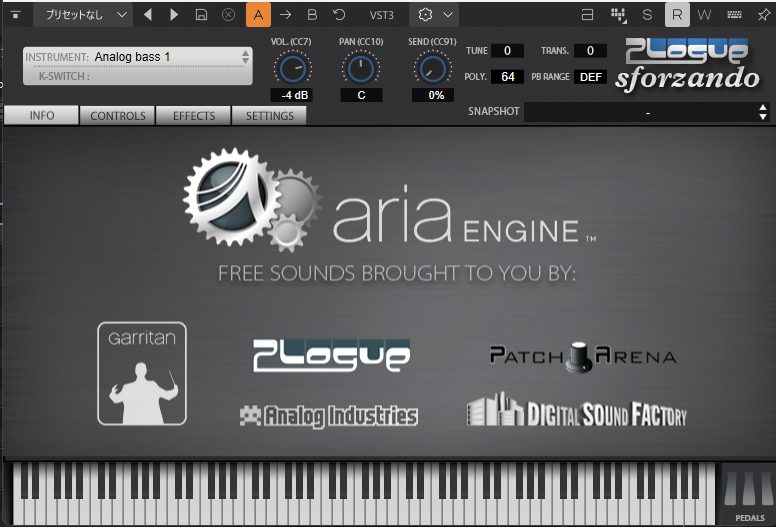Click the Garritan conductor logo
The width and height of the screenshot is (776, 527).
142,374
